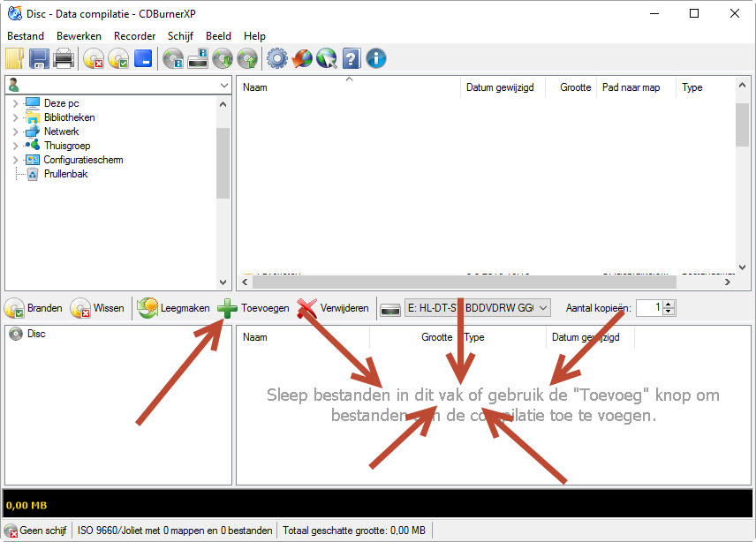
Task: Click the blue round info icon
Action: point(376,59)
